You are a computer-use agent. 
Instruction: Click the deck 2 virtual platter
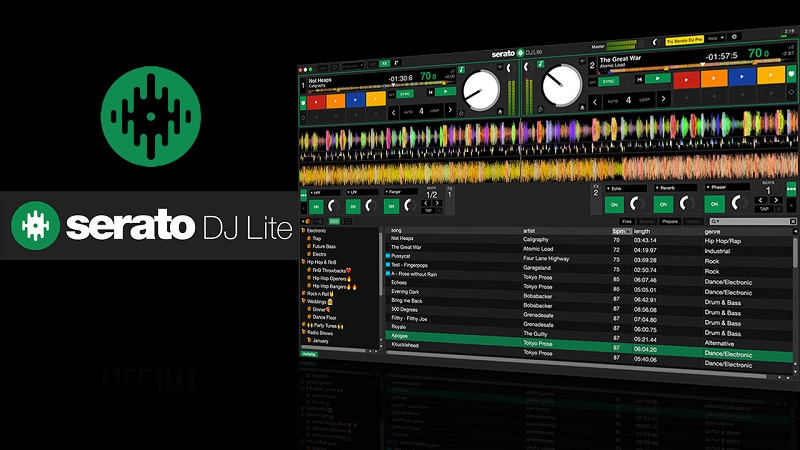[561, 86]
